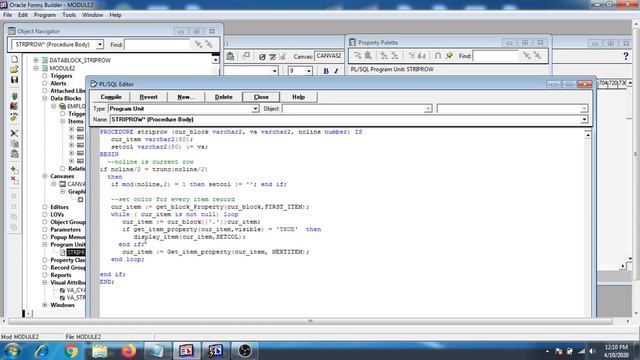
Task: Open the Program menu
Action: click(x=44, y=15)
